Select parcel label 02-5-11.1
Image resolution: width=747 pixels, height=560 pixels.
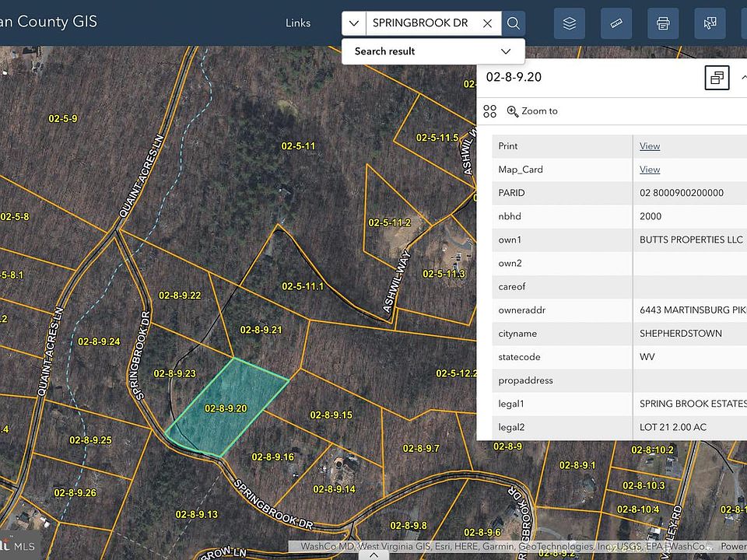click(x=303, y=286)
